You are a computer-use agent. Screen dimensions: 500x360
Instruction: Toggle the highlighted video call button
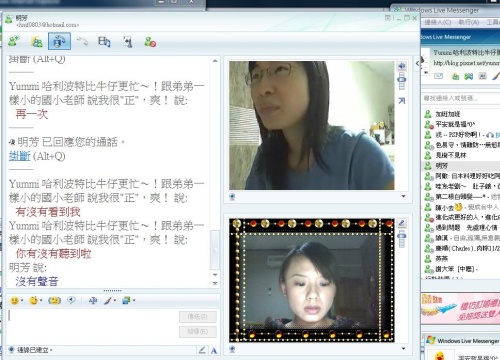tap(59, 41)
